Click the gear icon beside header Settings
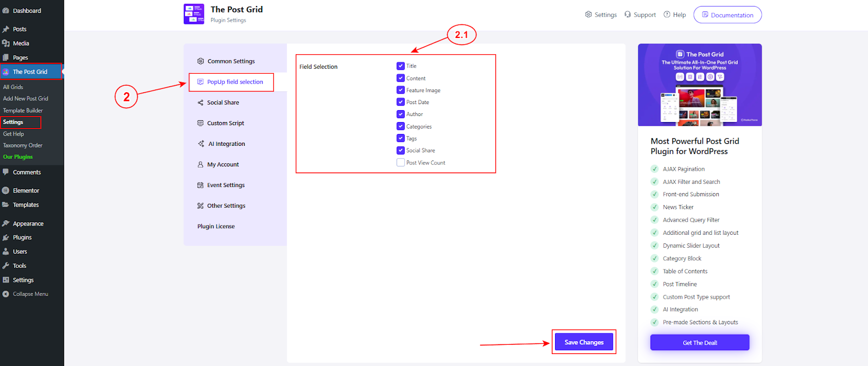The width and height of the screenshot is (868, 366). [x=589, y=15]
